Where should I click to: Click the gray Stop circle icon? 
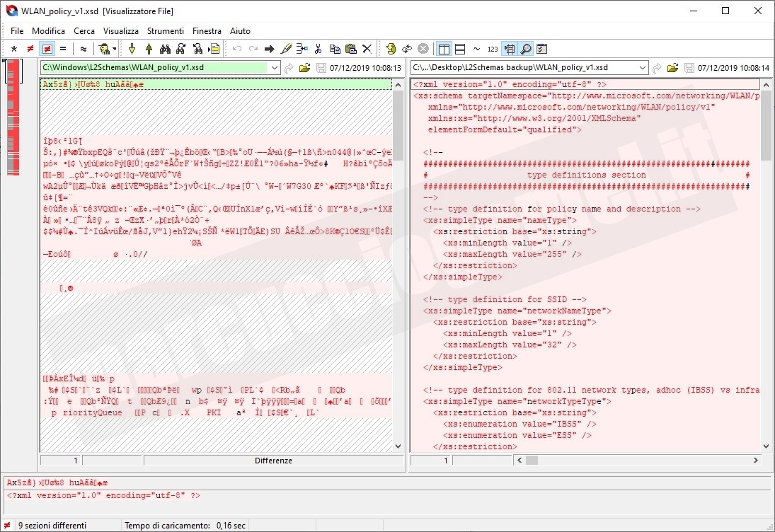423,49
